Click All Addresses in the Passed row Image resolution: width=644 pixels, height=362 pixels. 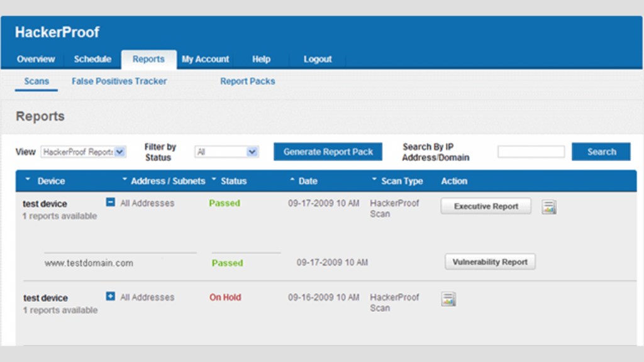[x=147, y=203]
